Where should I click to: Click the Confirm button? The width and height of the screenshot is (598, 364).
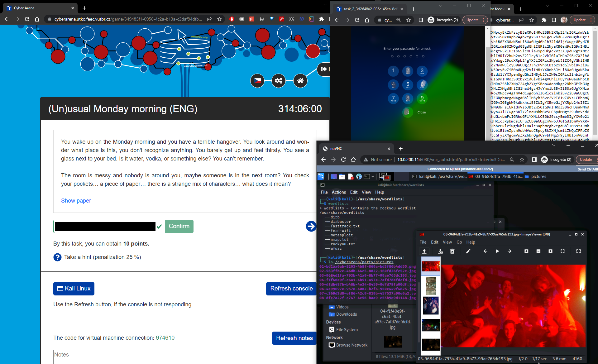(179, 226)
